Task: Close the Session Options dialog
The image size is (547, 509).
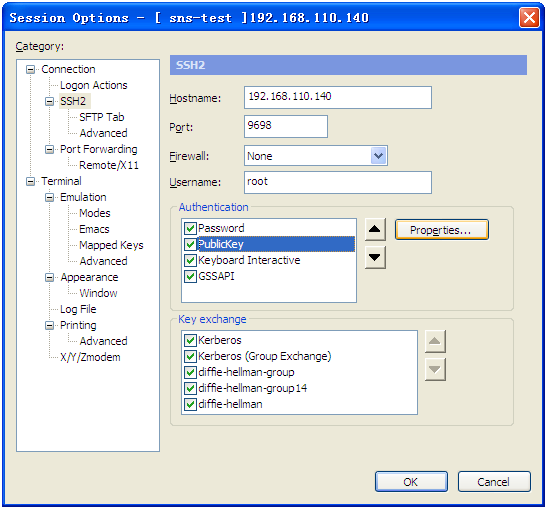Action: (x=529, y=17)
